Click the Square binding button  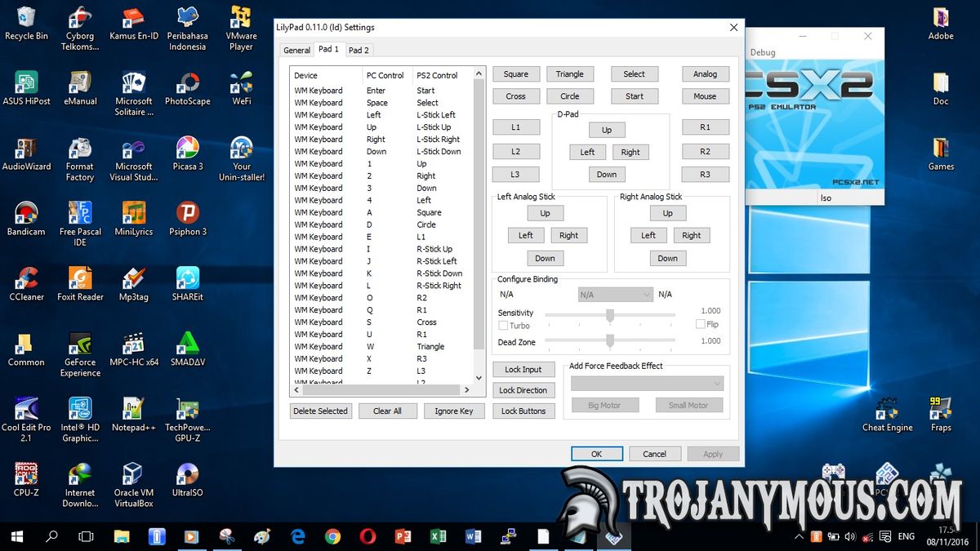point(516,74)
